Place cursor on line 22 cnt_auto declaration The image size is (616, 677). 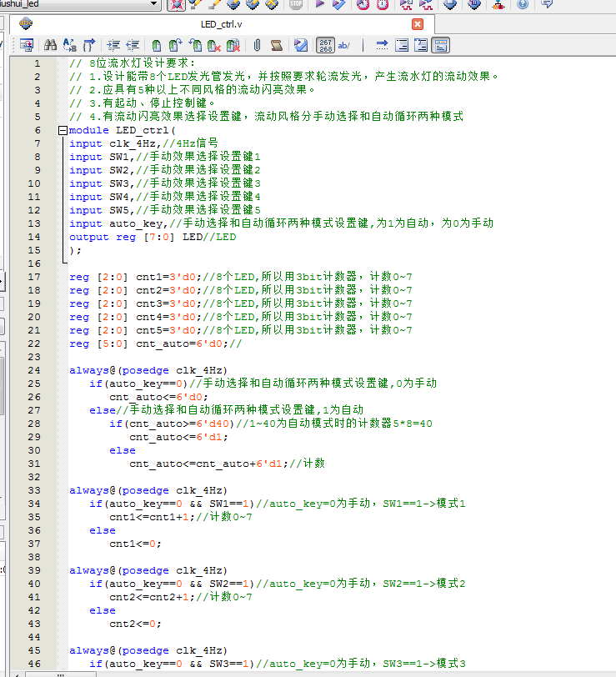(x=155, y=344)
